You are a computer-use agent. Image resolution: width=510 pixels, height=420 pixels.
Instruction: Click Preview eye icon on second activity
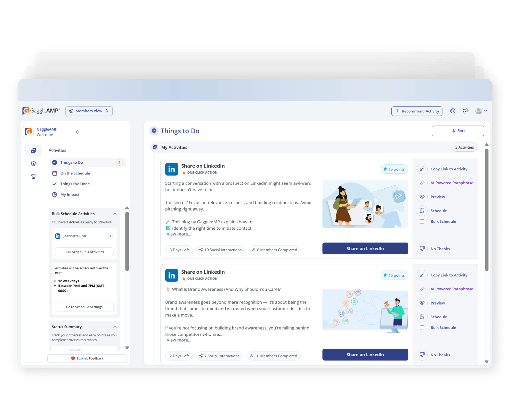click(x=422, y=303)
